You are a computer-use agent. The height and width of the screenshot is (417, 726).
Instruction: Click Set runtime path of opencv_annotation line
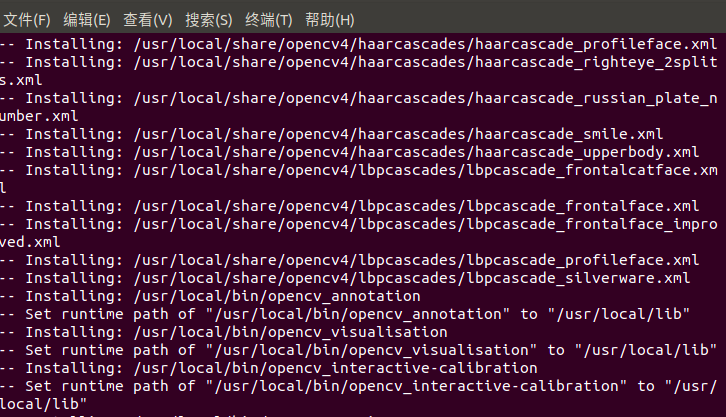(345, 314)
